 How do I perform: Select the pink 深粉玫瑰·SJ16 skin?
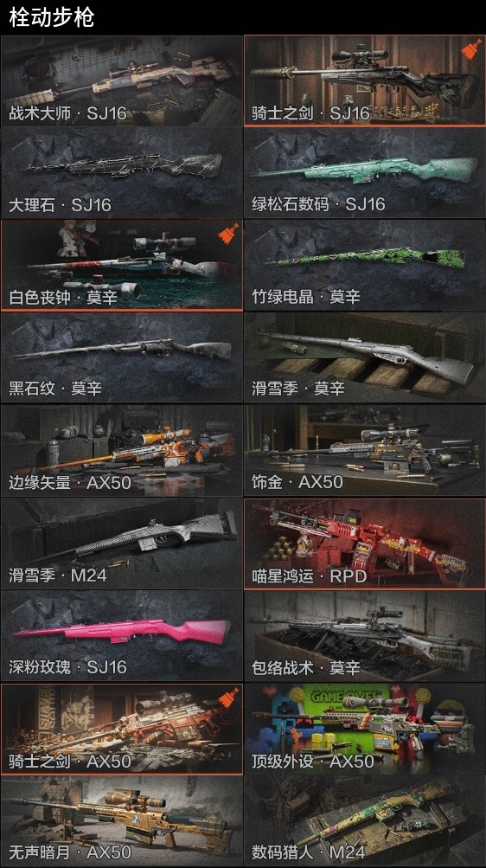[122, 635]
